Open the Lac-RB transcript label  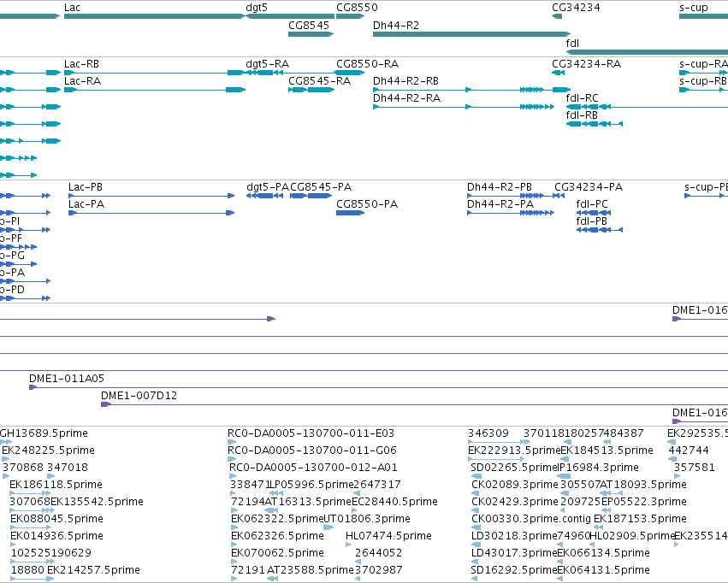coord(82,64)
